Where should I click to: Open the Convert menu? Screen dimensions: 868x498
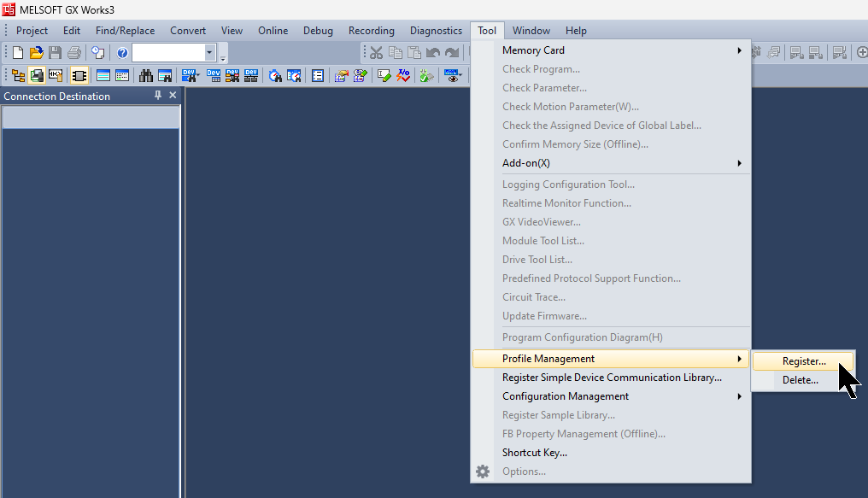pos(188,31)
